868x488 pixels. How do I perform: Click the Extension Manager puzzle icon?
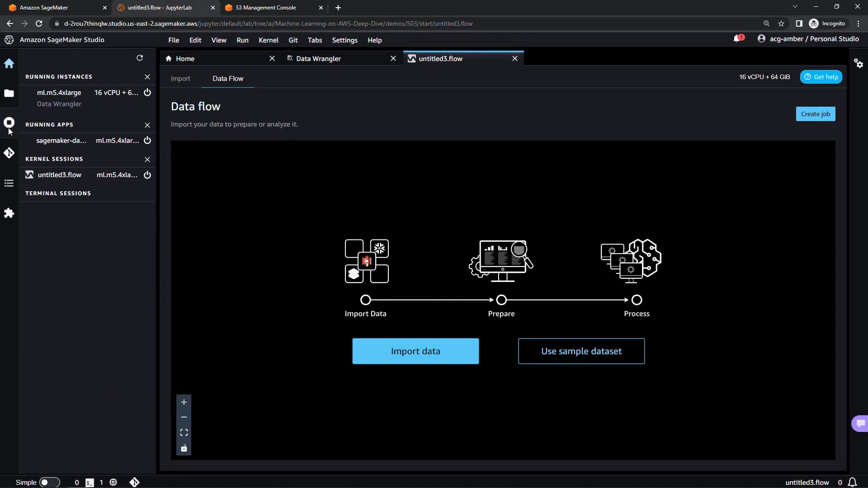coord(9,213)
